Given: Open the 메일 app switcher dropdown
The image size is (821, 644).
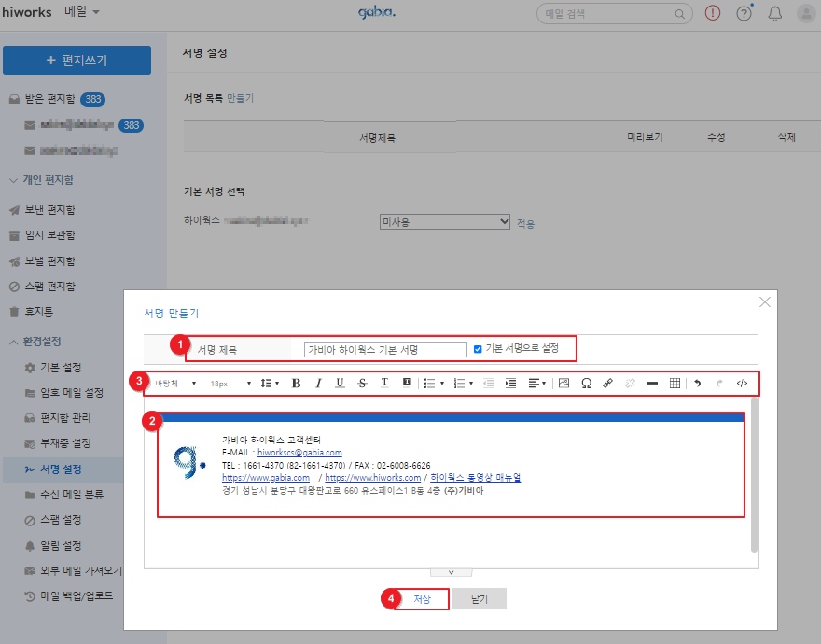Looking at the screenshot, I should pyautogui.click(x=82, y=11).
